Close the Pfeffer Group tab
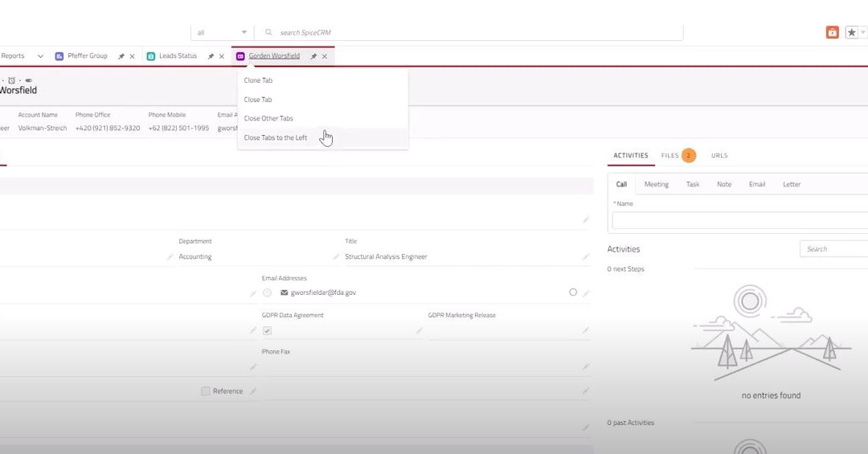Viewport: 868px width, 454px height. point(133,56)
